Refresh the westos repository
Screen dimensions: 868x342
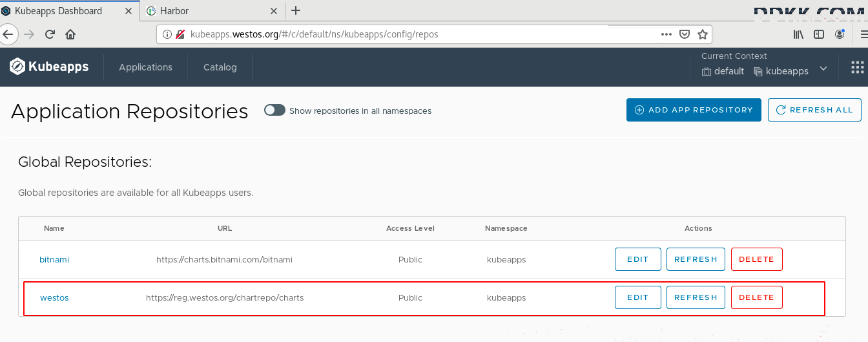click(x=696, y=297)
